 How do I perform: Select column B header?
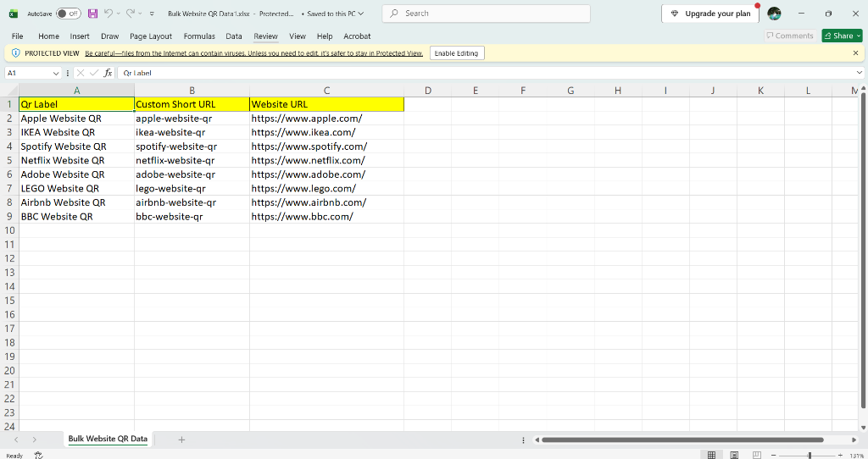(x=192, y=90)
